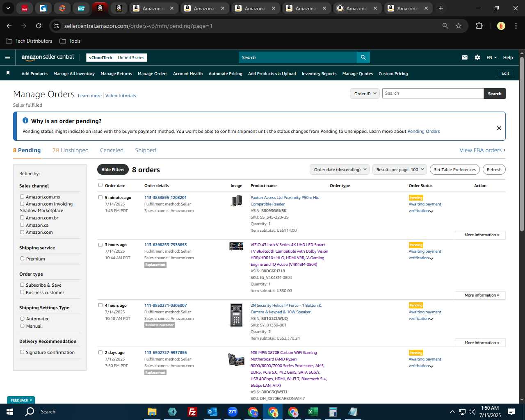Open the Video tutorials link
This screenshot has height=420, width=525.
click(121, 96)
